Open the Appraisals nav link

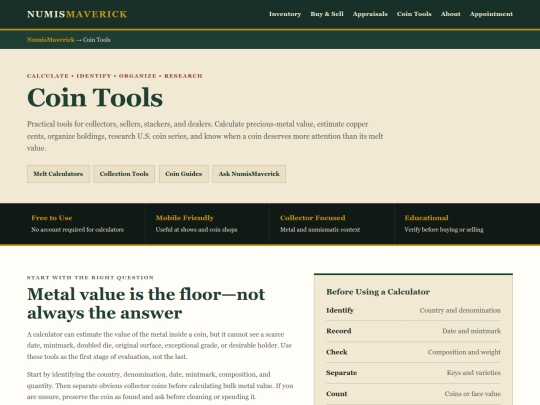coord(370,14)
